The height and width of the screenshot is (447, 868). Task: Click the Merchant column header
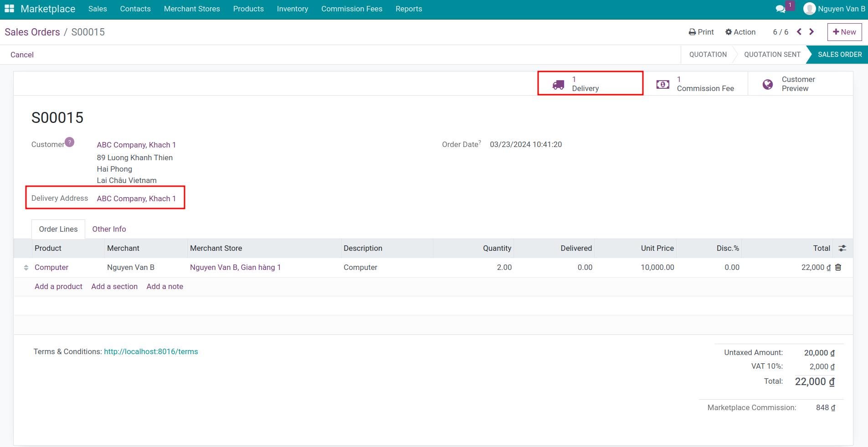(x=146, y=248)
